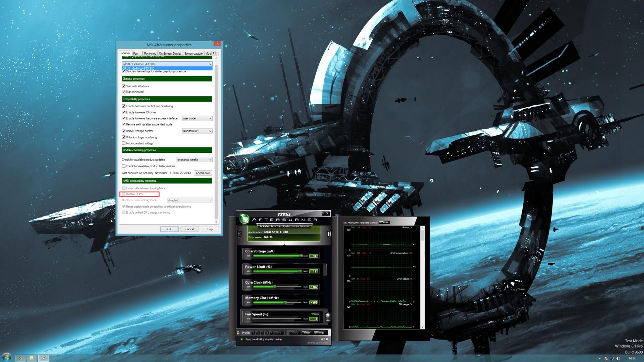Click the properties dialog scroll down arrow
Viewport: 644px width, 362px height.
tap(216, 222)
